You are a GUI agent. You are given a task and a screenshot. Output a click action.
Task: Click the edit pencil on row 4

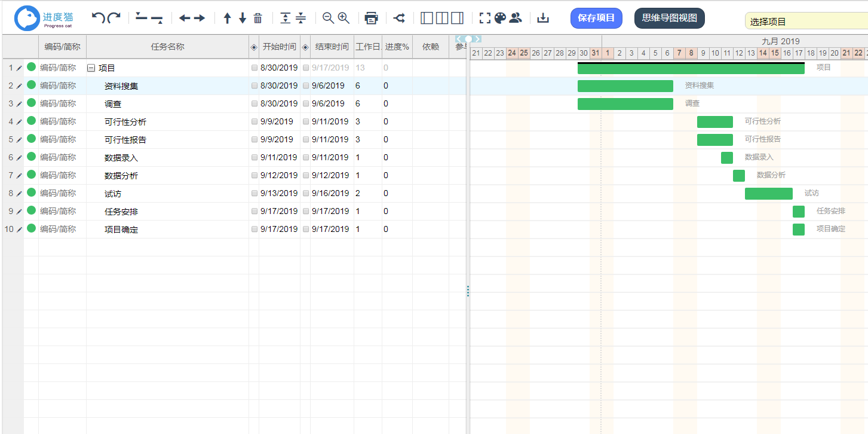click(x=19, y=122)
